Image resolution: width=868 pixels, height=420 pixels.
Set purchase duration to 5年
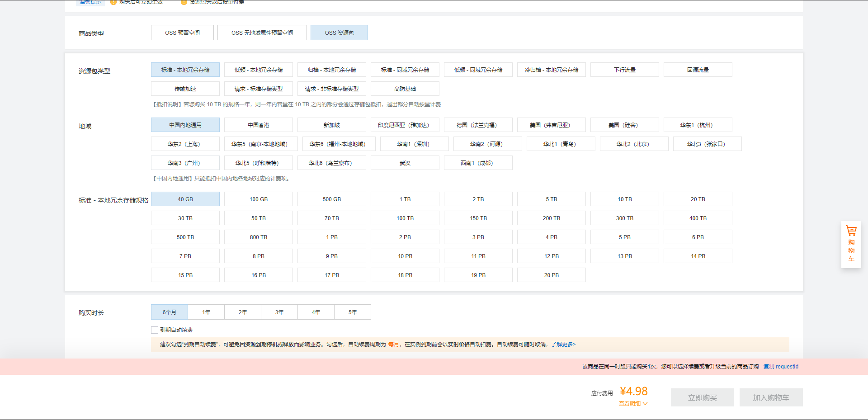click(353, 312)
